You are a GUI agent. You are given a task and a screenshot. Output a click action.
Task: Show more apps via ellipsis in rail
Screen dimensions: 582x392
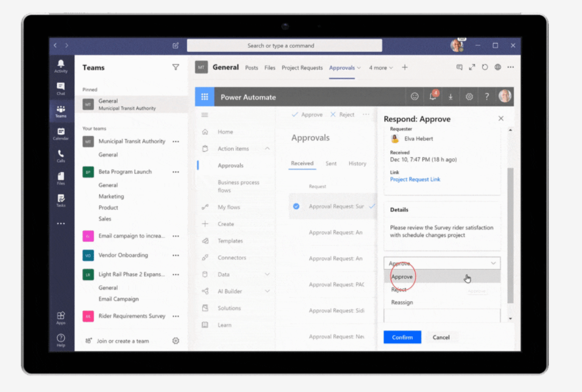(x=61, y=224)
